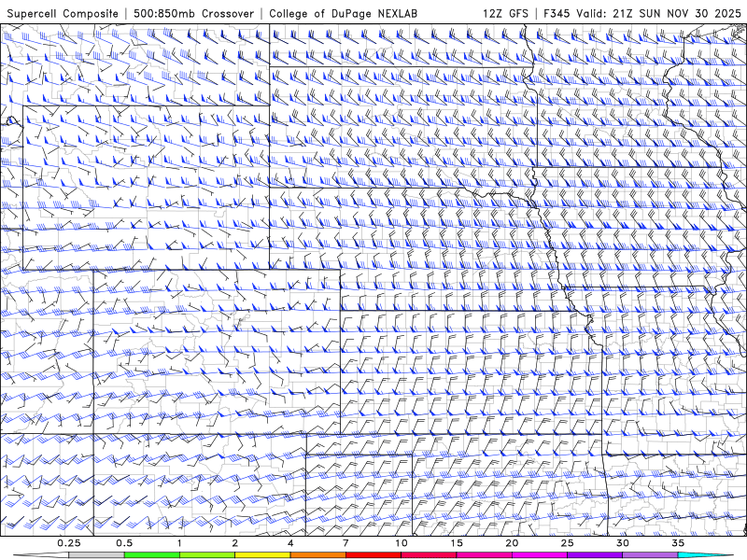The height and width of the screenshot is (560, 747).
Task: Click the "0.5" legend value
Action: click(124, 543)
